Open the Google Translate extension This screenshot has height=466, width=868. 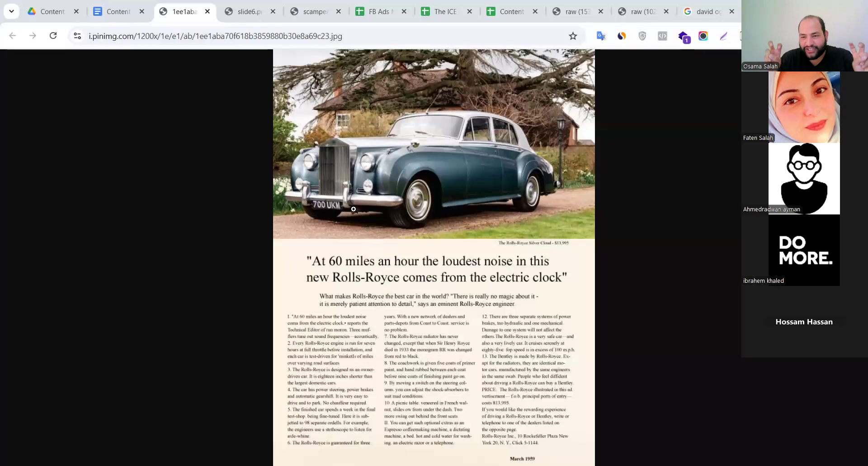pos(601,36)
